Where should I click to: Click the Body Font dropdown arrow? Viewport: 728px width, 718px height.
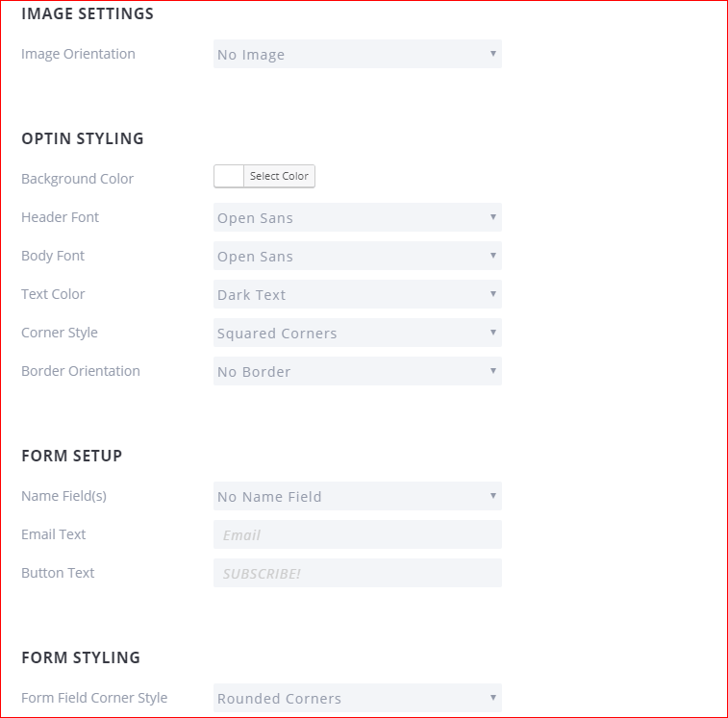point(492,256)
